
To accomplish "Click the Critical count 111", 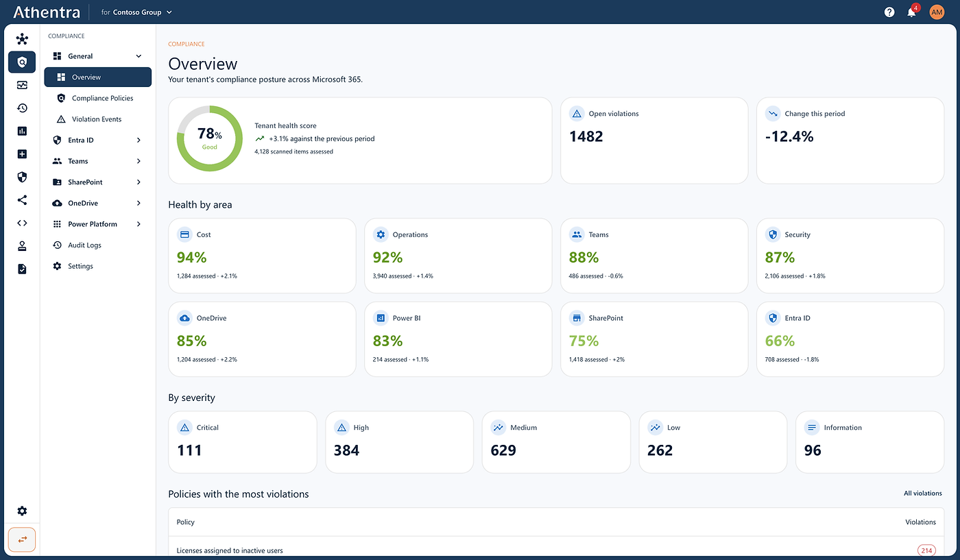I will (189, 450).
